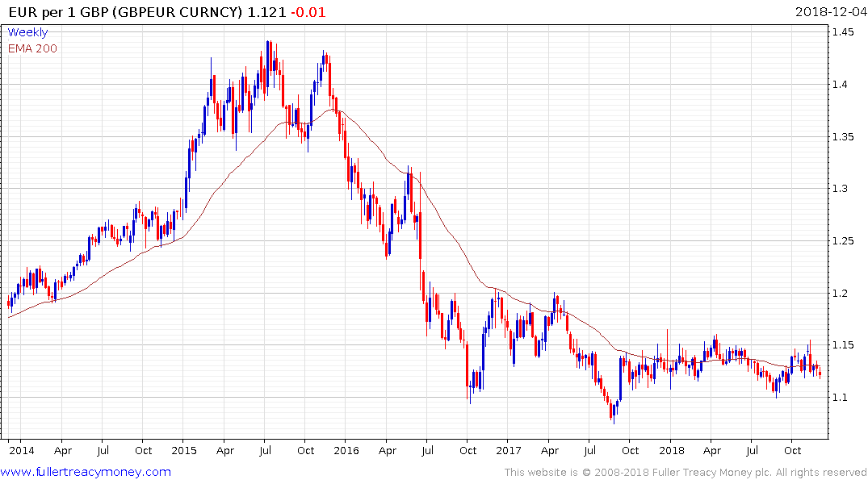The height and width of the screenshot is (484, 868).
Task: Click the last price value 1.121
Action: (x=266, y=12)
